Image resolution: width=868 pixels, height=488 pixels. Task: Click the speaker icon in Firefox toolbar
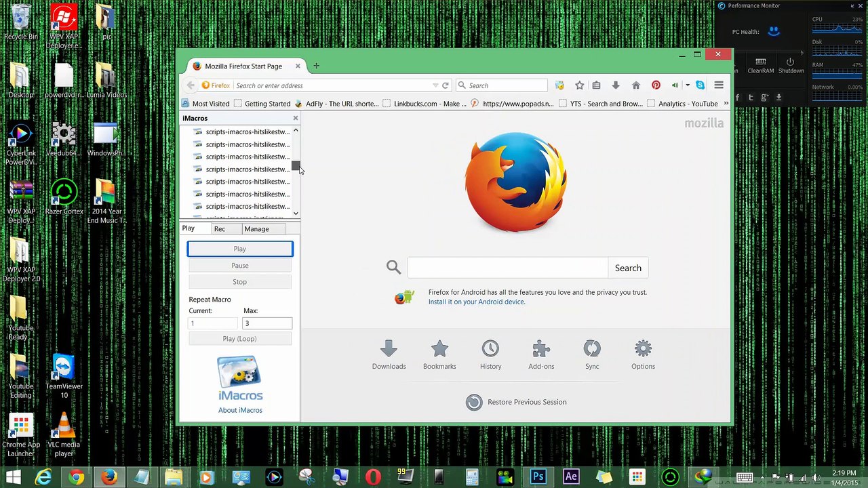[x=675, y=85]
